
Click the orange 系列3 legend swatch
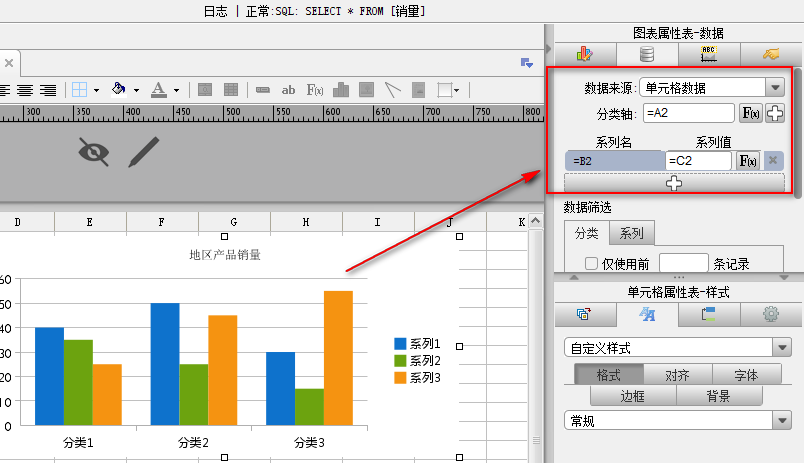400,378
